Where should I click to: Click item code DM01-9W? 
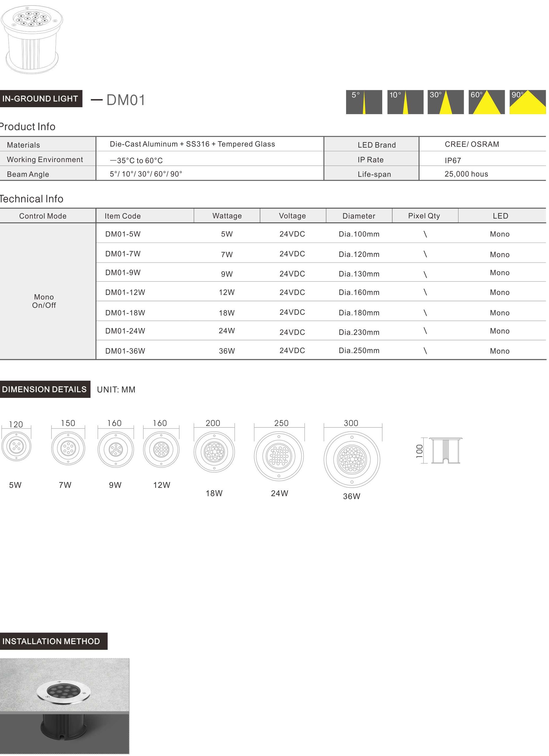tap(123, 272)
